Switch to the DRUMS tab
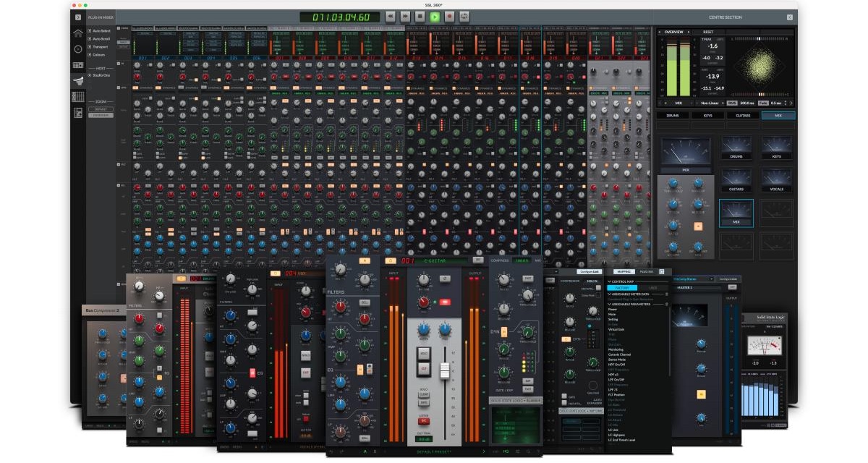Image resolution: width=868 pixels, height=463 pixels. pos(674,115)
